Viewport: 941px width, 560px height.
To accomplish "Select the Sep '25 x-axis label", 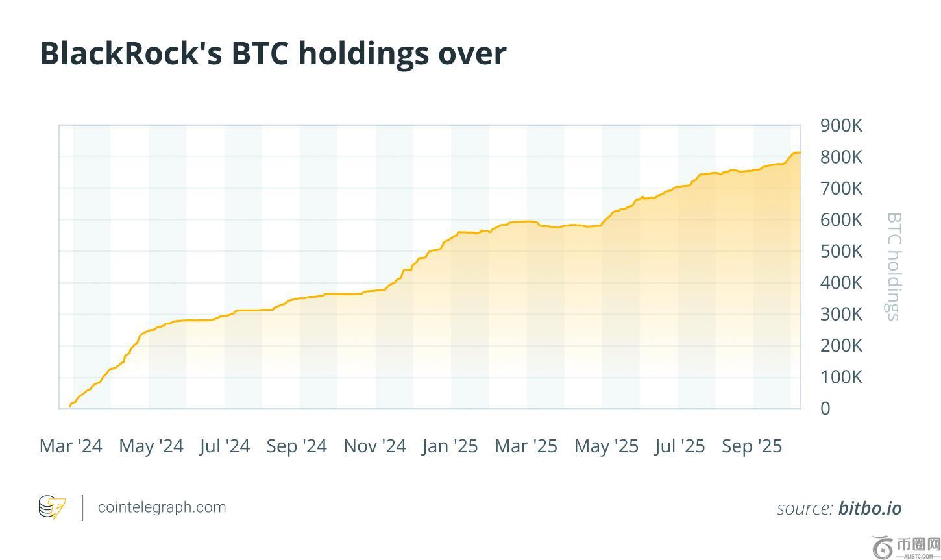I will [x=752, y=446].
